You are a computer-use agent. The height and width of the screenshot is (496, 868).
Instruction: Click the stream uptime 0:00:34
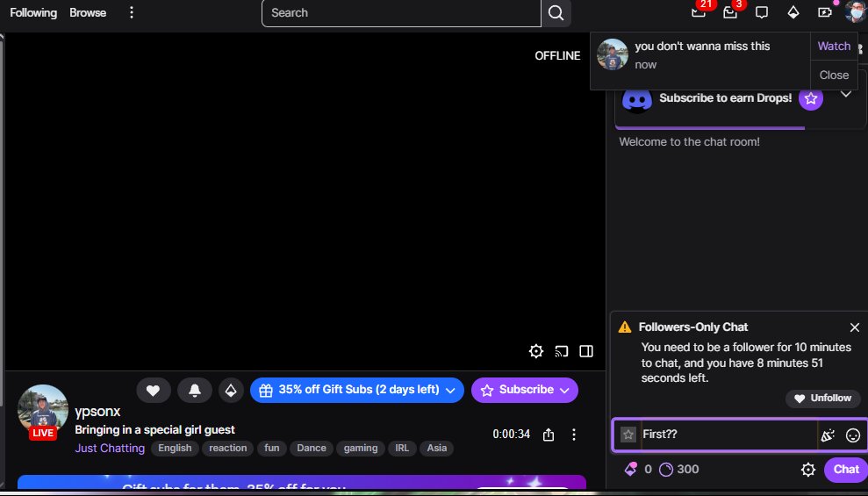click(x=512, y=434)
